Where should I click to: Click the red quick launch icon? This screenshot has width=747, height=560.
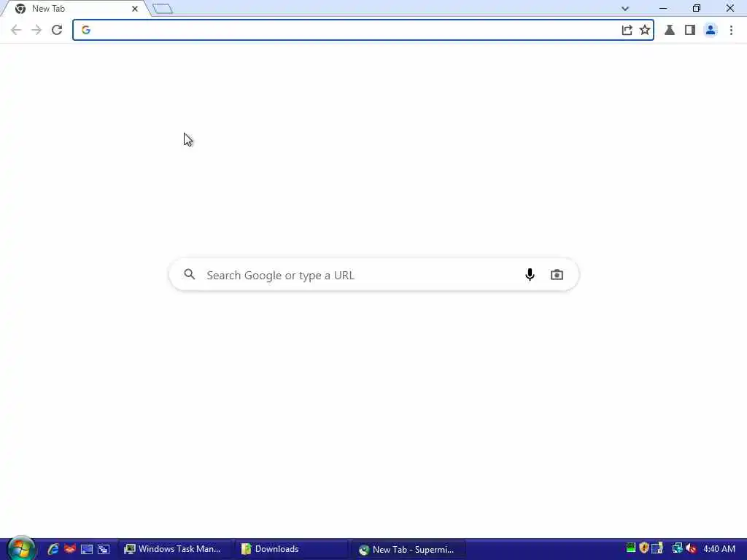(x=70, y=549)
